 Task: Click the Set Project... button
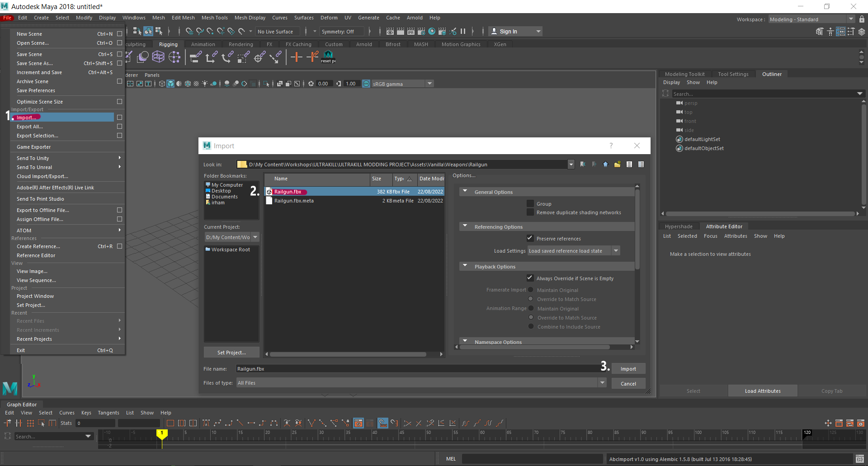[x=231, y=353]
